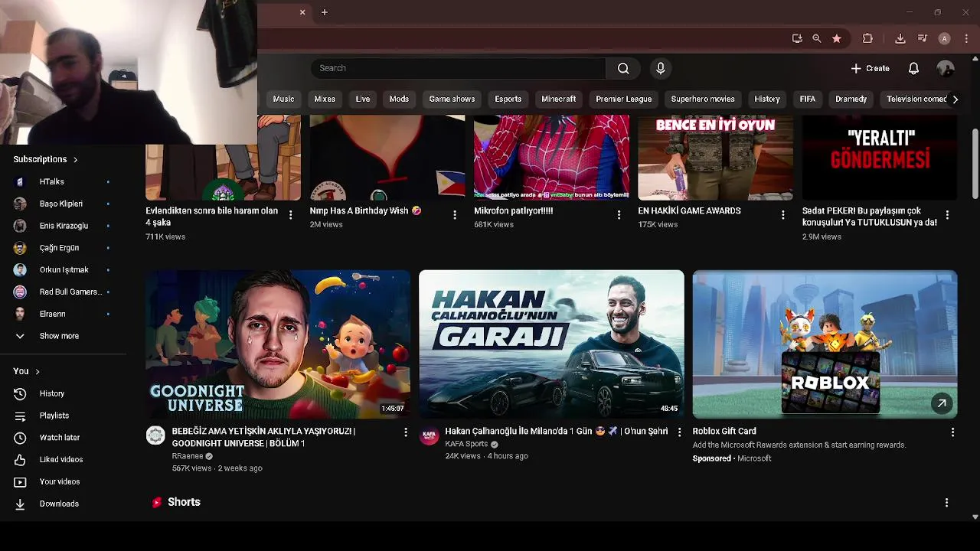Viewport: 980px width, 551px height.
Task: Select the Premier League chip
Action: [x=623, y=99]
